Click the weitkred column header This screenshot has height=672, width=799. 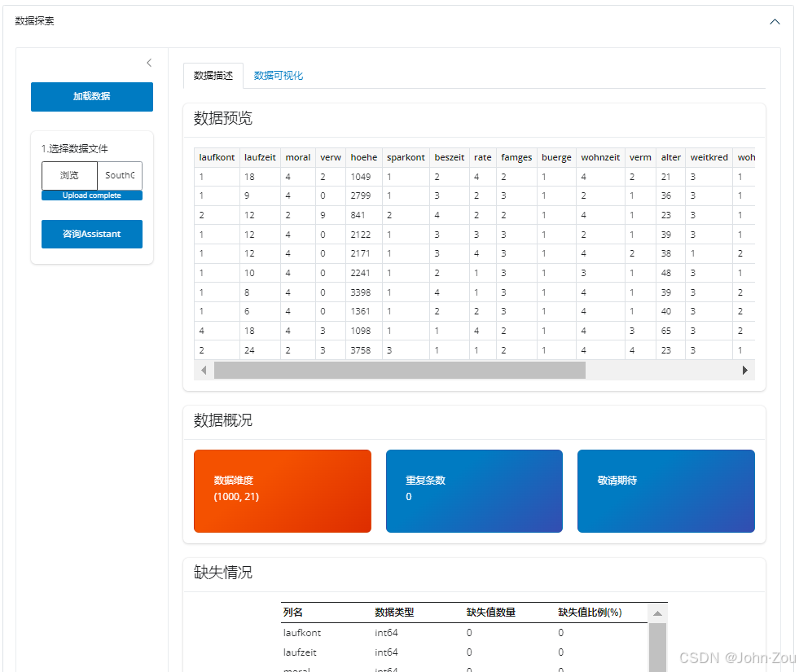click(709, 157)
